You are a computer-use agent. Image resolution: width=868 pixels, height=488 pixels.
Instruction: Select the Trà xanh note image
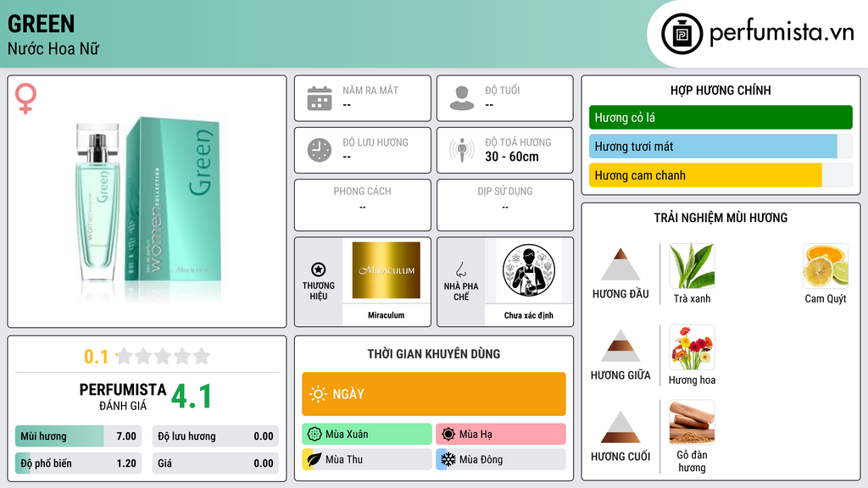[692, 266]
